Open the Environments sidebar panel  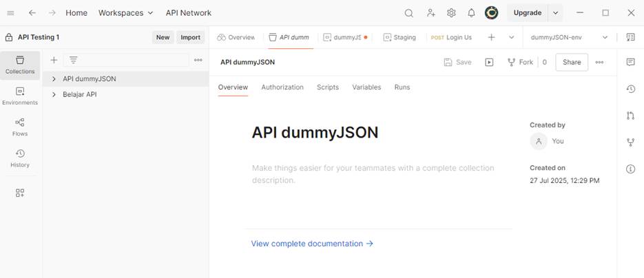tap(20, 96)
